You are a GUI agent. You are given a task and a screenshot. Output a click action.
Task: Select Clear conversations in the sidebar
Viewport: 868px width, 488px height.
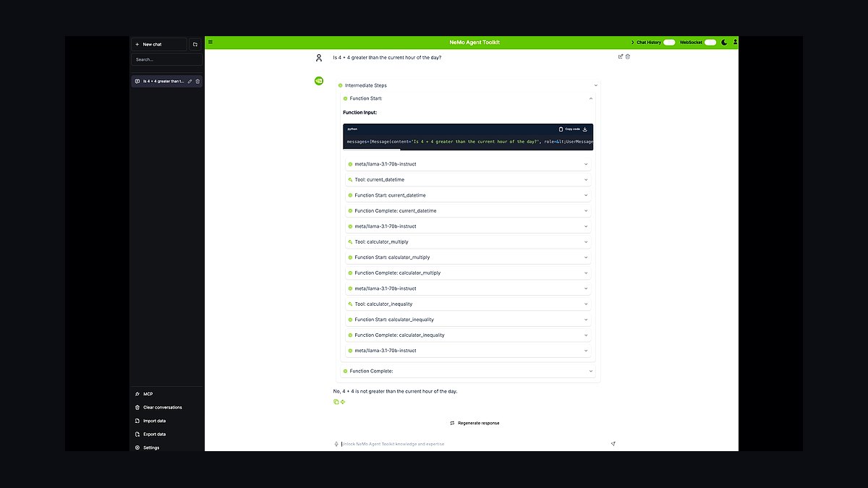(168, 407)
